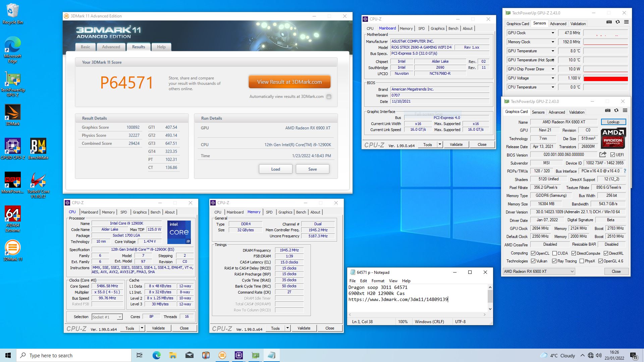Open hamburger menu in GPU-Z Graphics Card window
This screenshot has height=362, width=644.
(x=625, y=110)
